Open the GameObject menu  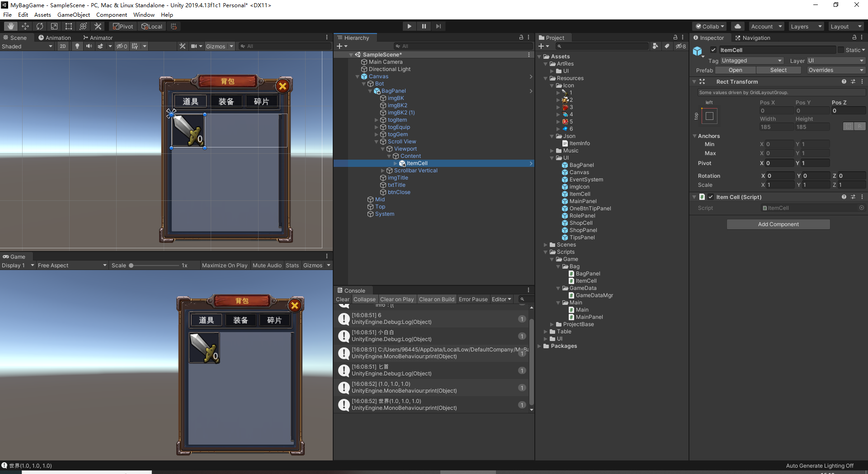(x=73, y=14)
